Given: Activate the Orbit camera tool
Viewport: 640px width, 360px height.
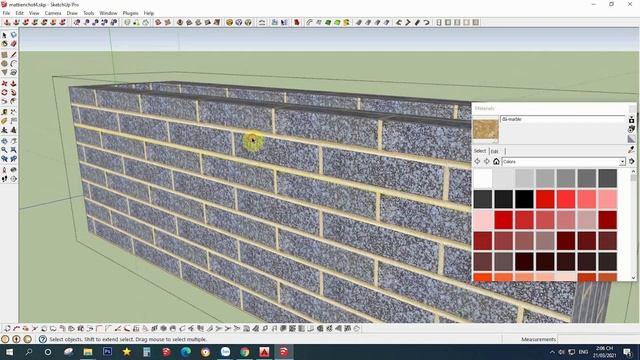Looking at the screenshot, I should (4, 141).
